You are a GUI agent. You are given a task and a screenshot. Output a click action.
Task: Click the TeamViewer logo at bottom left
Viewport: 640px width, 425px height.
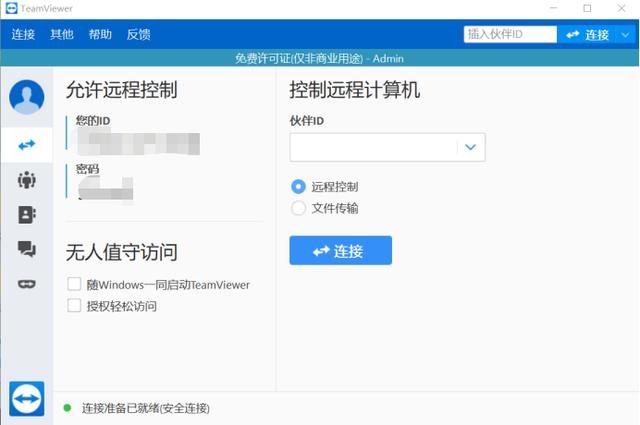(x=27, y=398)
